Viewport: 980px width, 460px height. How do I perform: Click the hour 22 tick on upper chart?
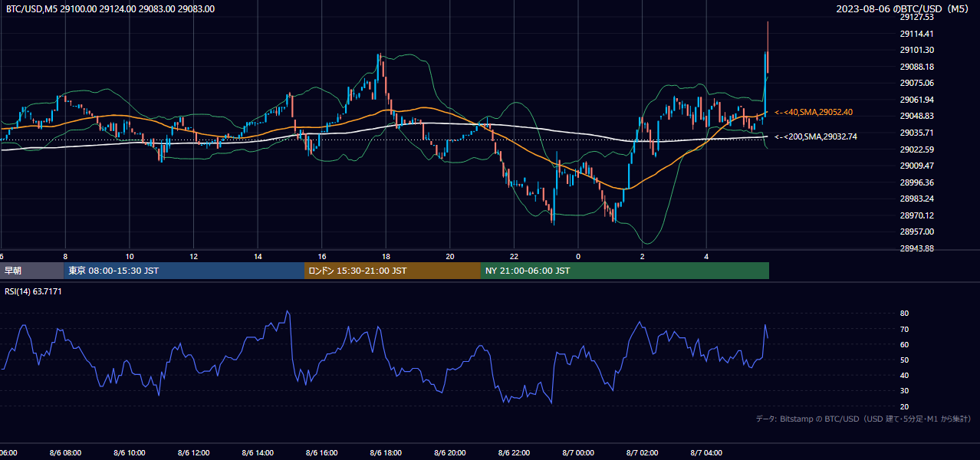pyautogui.click(x=514, y=256)
